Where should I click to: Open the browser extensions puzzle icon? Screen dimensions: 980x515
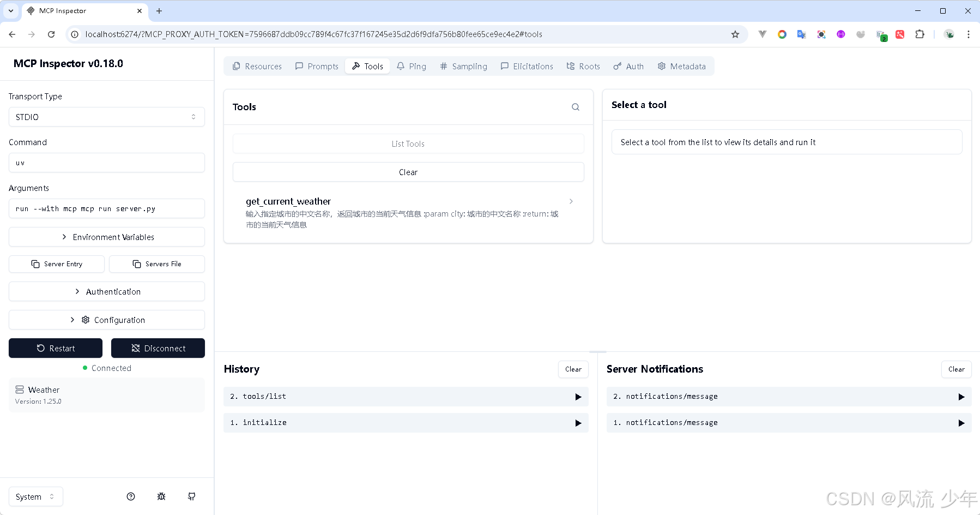(x=920, y=34)
